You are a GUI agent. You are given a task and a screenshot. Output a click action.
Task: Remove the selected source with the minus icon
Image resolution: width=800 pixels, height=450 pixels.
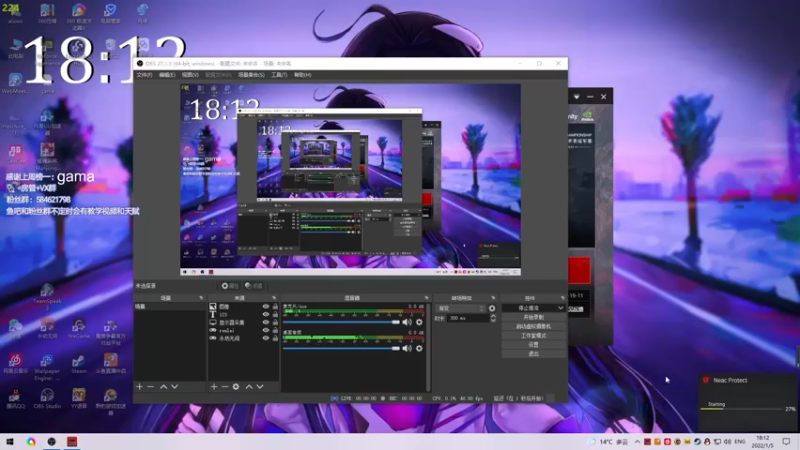(224, 387)
